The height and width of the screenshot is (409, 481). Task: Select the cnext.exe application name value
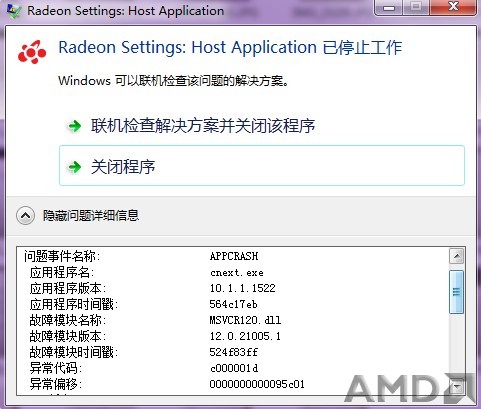pyautogui.click(x=237, y=273)
